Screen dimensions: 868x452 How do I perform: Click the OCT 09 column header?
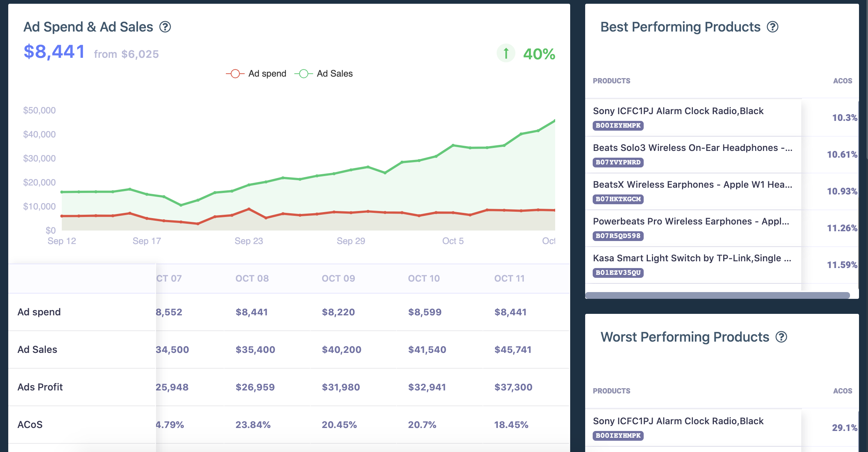[338, 279]
